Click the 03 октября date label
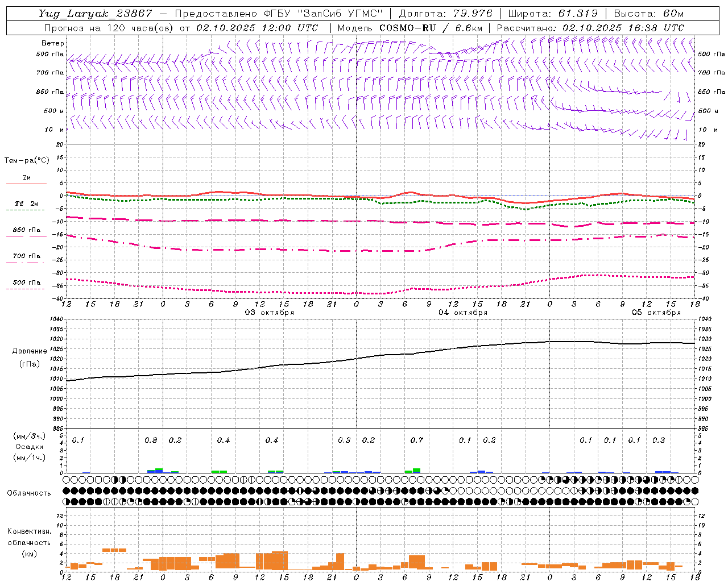Viewport: 728px width, 582px height. click(x=270, y=313)
